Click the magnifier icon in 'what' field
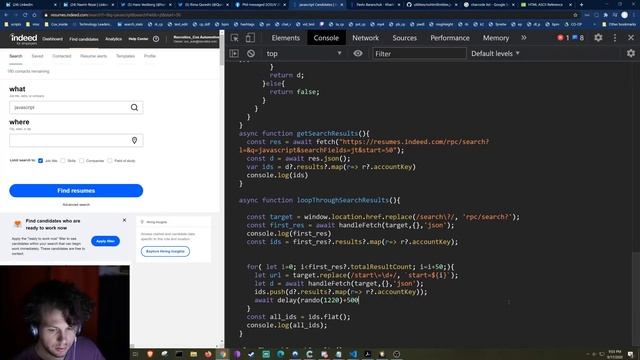Image resolution: width=640 pixels, height=360 pixels. coord(134,107)
